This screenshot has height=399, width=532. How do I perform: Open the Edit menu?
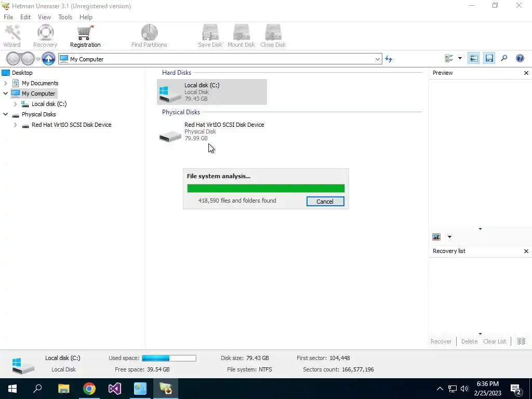coord(25,17)
